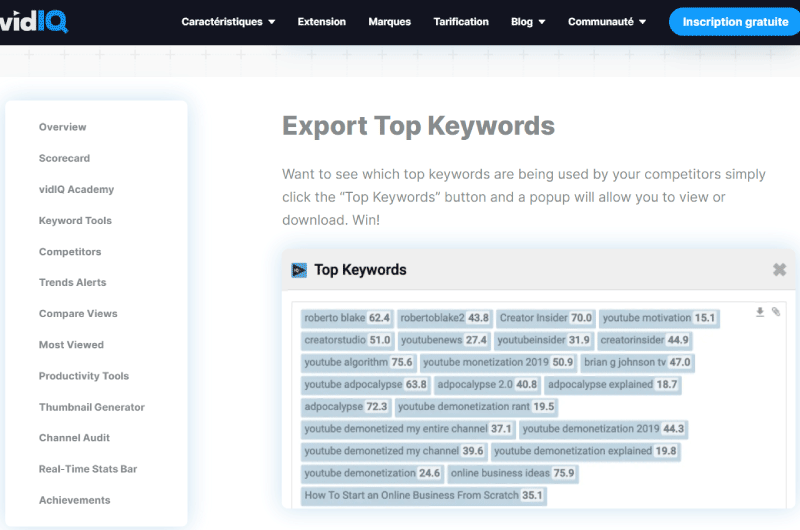Expand the Caractéristiques dropdown menu
Screen dimensions: 800x530
click(228, 22)
